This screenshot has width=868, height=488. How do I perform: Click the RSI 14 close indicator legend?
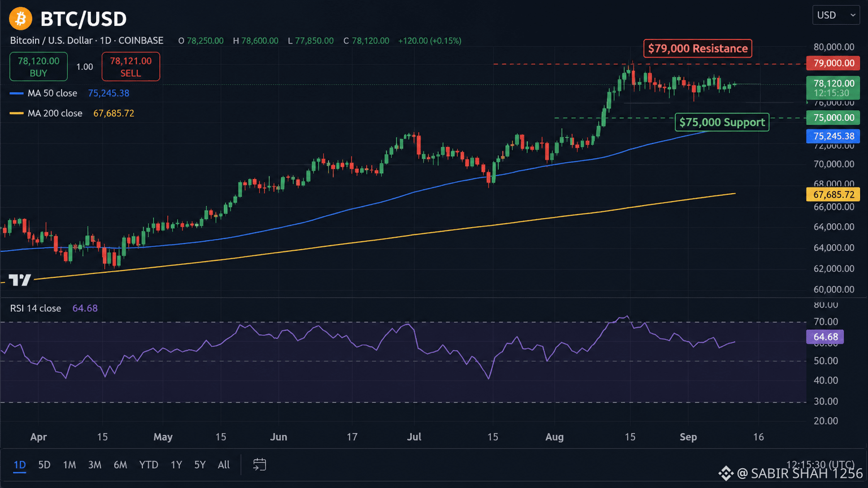[x=36, y=308]
